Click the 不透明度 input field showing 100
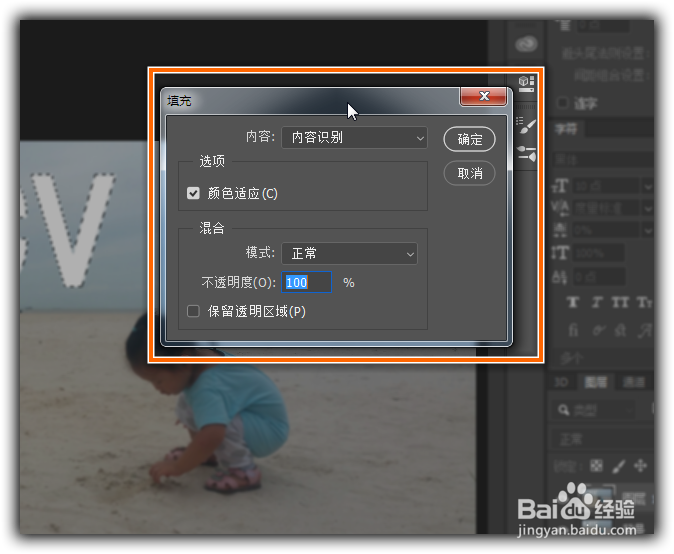 click(306, 282)
